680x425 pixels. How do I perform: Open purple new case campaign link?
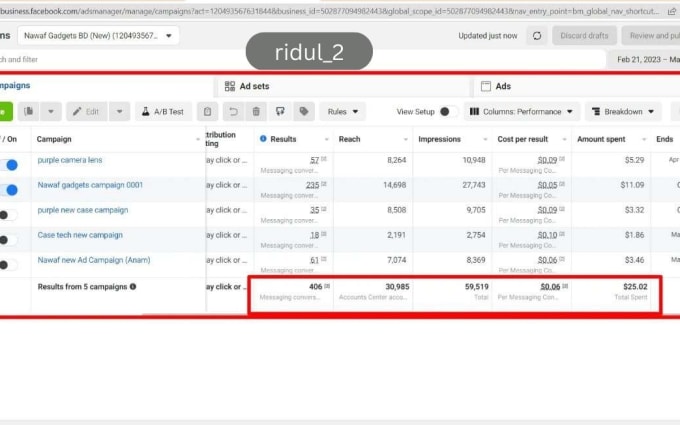click(83, 210)
